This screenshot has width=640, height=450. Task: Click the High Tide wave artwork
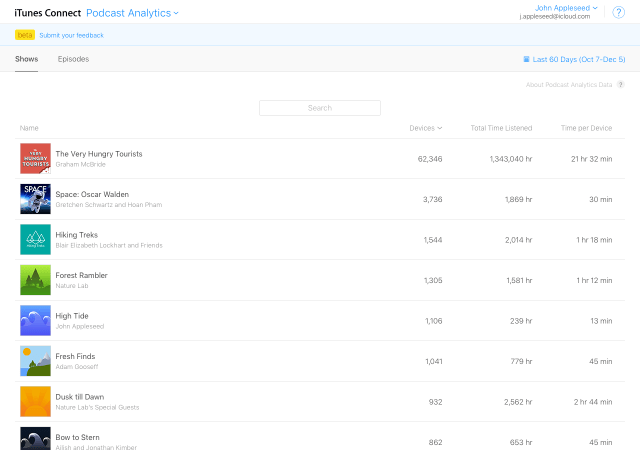(35, 320)
